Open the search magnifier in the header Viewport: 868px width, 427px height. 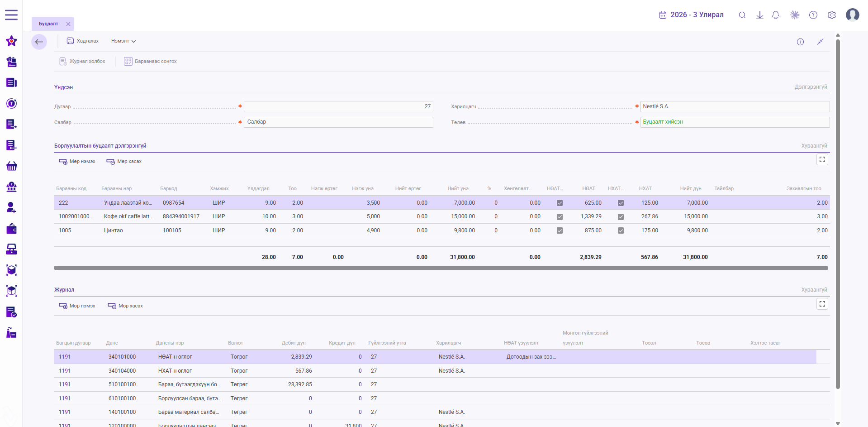click(742, 15)
